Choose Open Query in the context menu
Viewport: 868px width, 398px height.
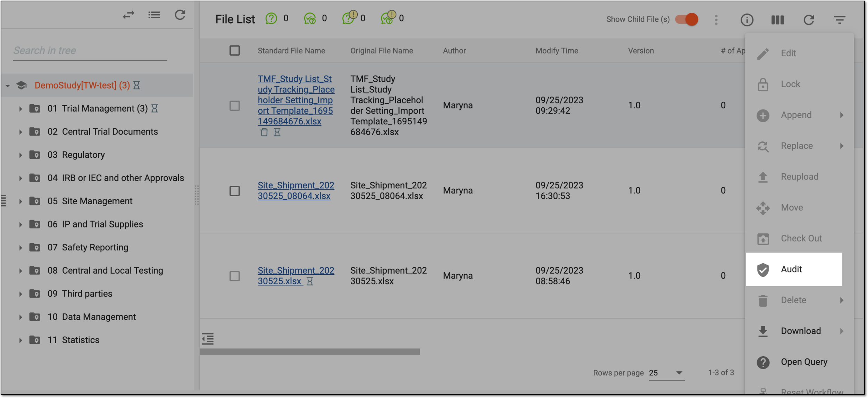coord(799,362)
